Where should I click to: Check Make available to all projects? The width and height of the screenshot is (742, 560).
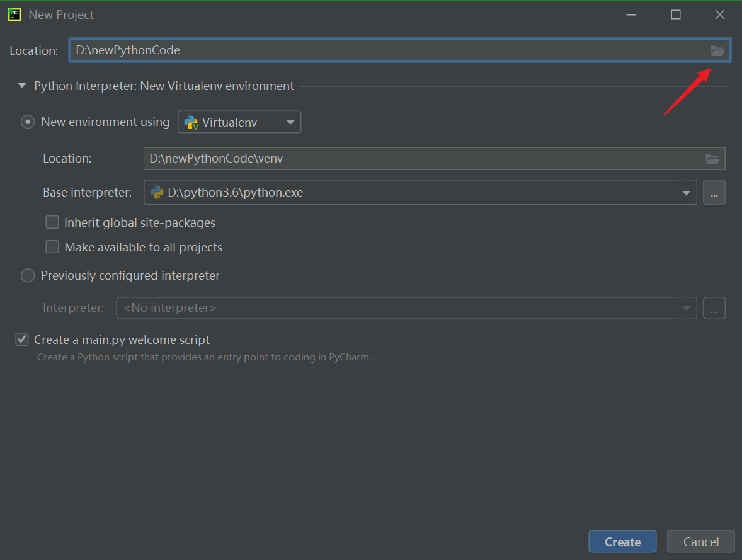click(52, 247)
